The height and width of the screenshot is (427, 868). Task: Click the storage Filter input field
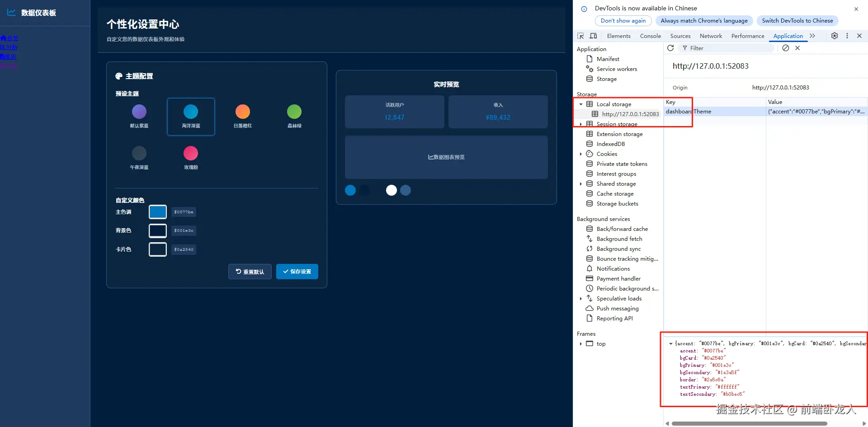coord(727,48)
